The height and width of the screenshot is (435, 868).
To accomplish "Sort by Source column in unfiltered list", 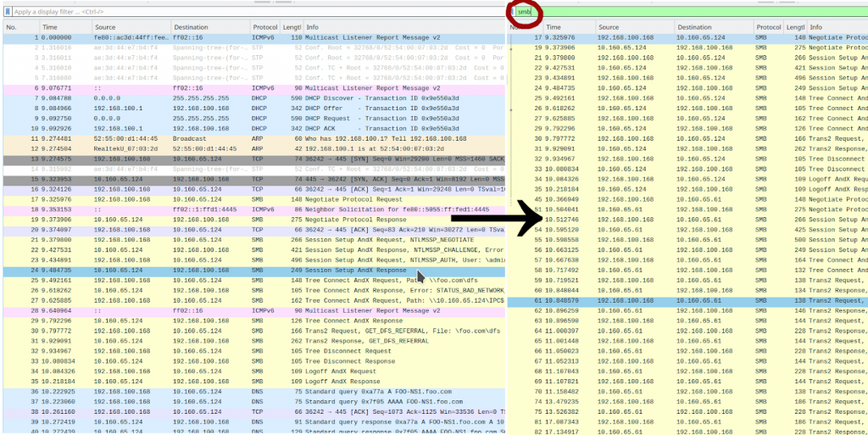I will (x=131, y=27).
